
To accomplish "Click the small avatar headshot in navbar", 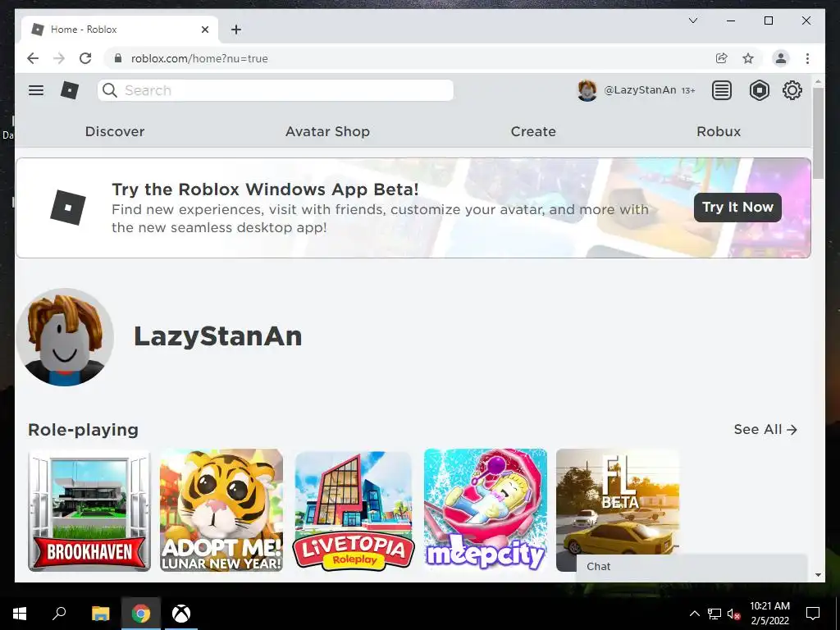I will [x=587, y=90].
